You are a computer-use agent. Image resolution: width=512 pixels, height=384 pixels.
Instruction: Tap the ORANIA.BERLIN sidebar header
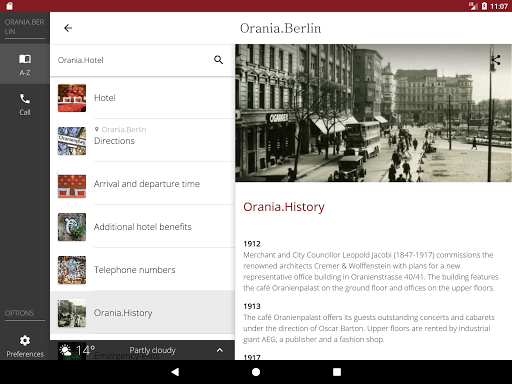[x=24, y=27]
